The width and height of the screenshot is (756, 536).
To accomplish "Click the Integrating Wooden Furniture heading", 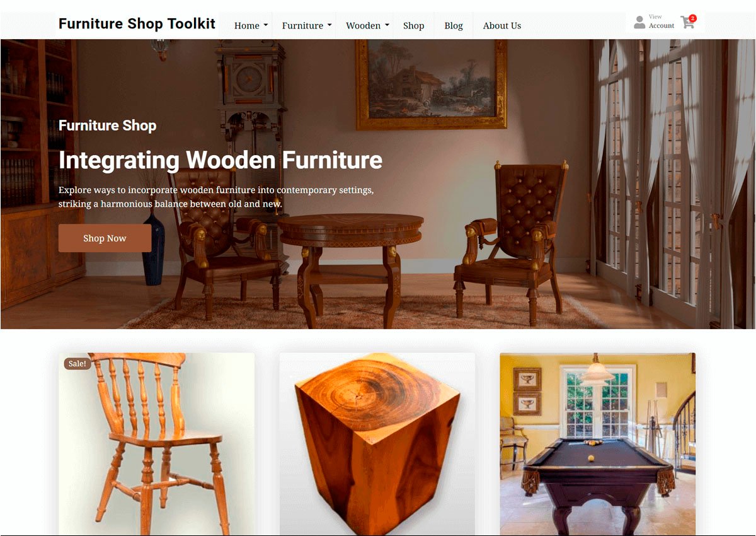I will [x=220, y=160].
